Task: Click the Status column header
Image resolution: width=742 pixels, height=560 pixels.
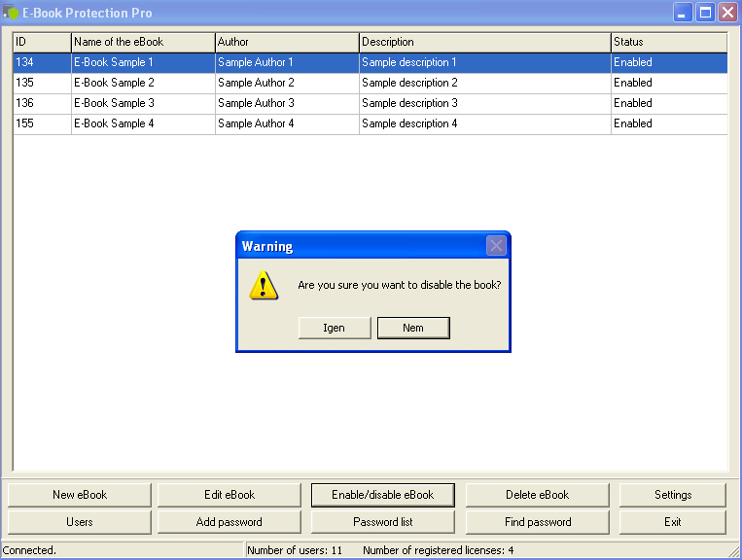Action: 668,42
